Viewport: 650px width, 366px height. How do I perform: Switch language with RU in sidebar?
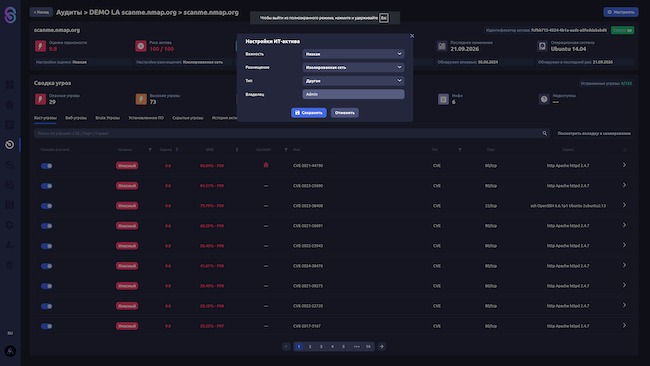click(x=10, y=333)
